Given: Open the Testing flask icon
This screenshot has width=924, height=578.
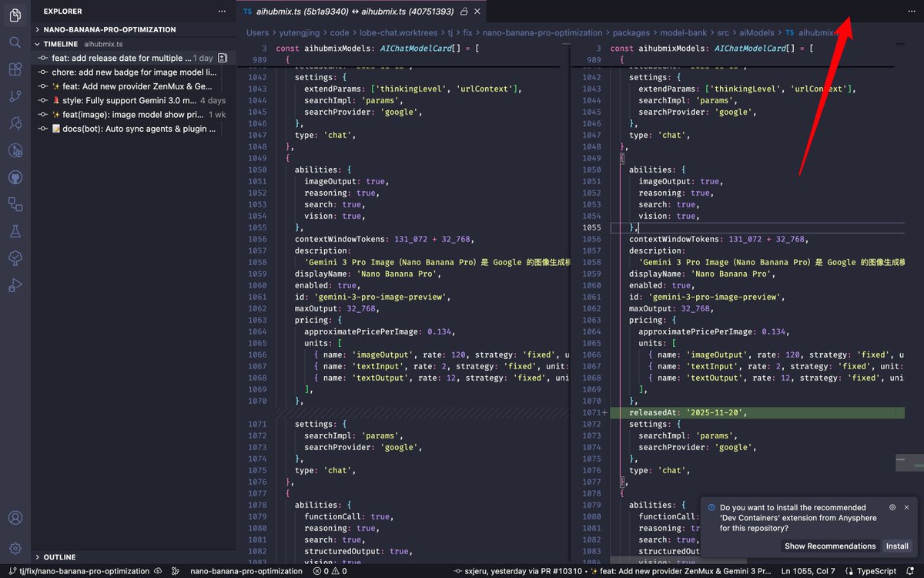Looking at the screenshot, I should tap(15, 231).
